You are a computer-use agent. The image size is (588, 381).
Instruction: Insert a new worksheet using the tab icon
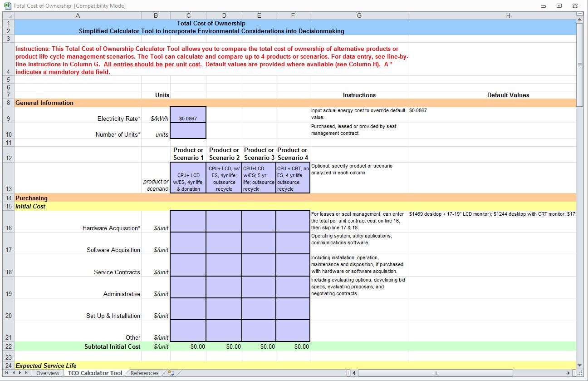click(171, 372)
